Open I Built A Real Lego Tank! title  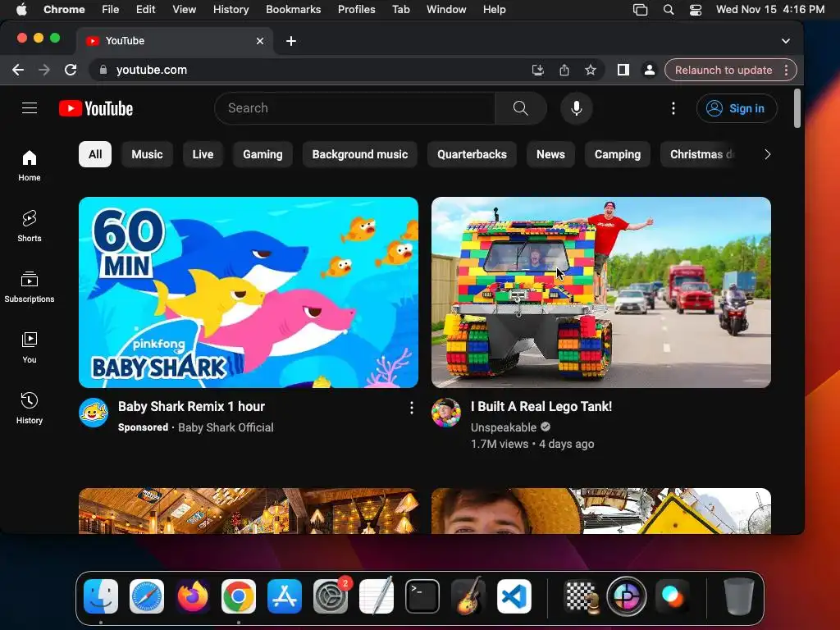[541, 407]
